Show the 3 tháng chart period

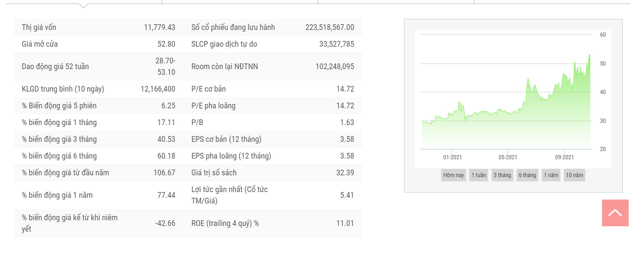click(x=502, y=175)
